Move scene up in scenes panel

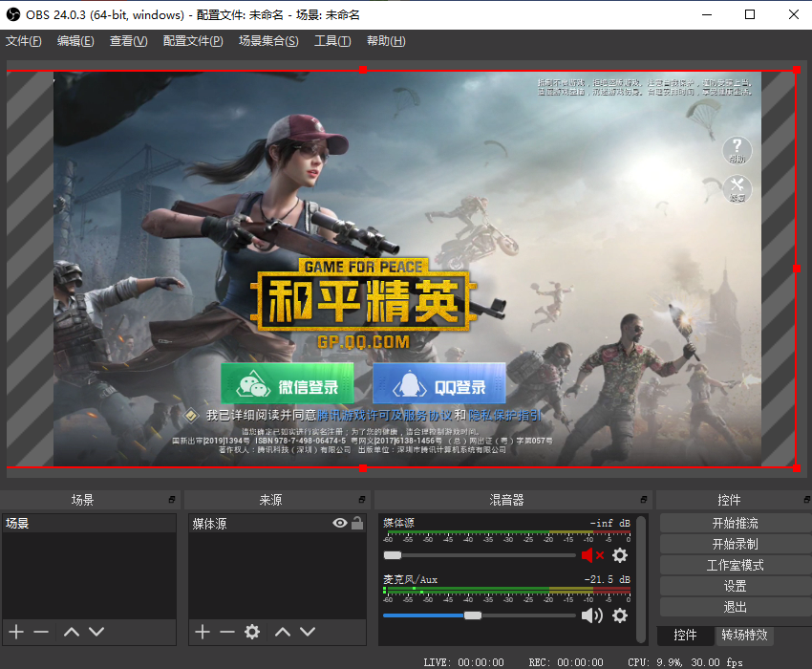coord(72,632)
